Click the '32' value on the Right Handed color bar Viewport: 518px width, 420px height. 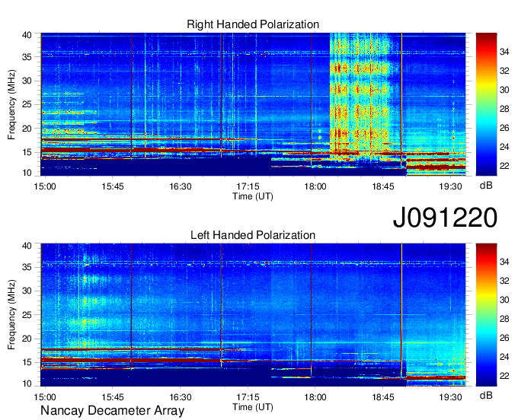click(x=504, y=71)
